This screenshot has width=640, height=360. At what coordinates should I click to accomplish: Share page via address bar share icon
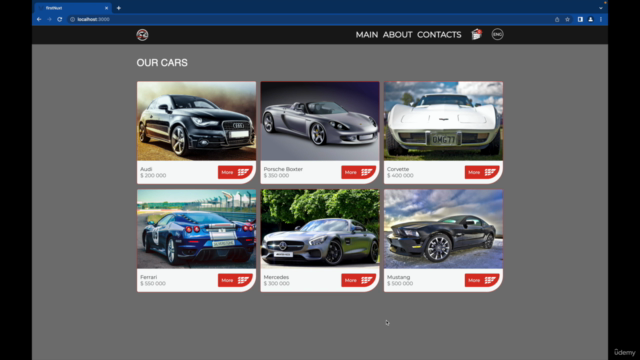click(557, 19)
